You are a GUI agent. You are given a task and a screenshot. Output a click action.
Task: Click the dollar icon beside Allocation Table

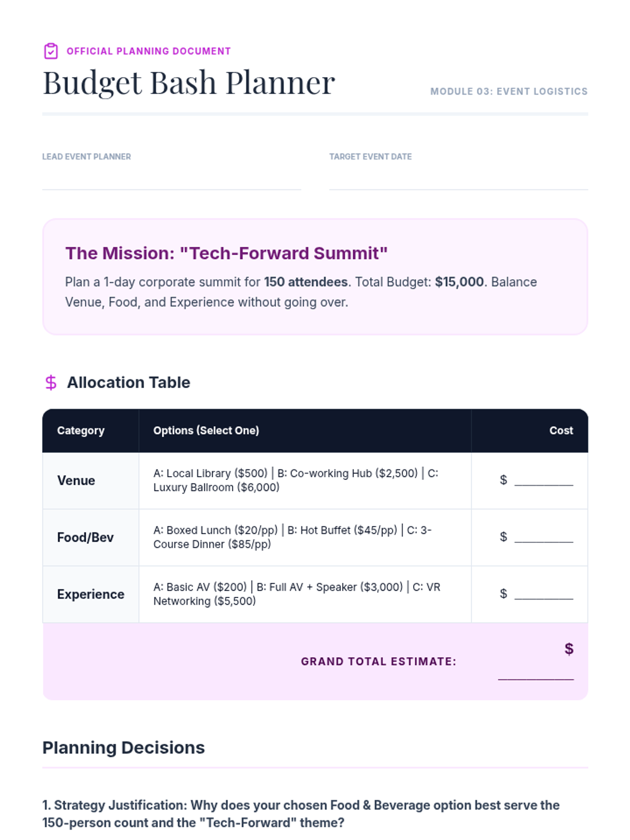pos(51,383)
